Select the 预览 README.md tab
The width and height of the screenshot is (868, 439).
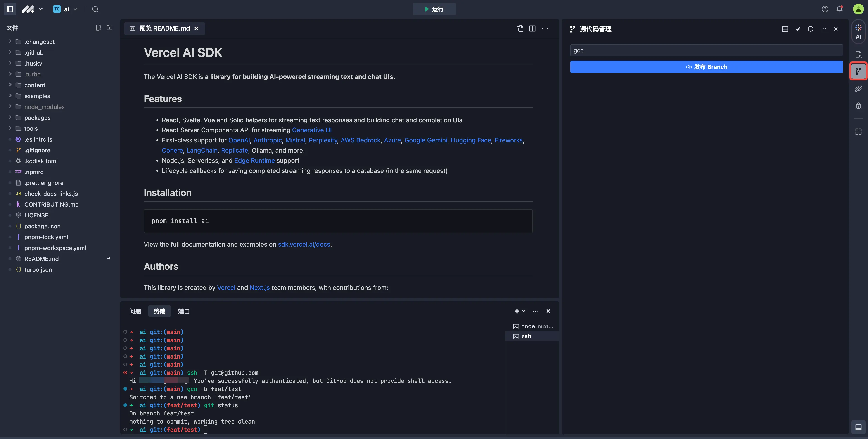tap(164, 28)
